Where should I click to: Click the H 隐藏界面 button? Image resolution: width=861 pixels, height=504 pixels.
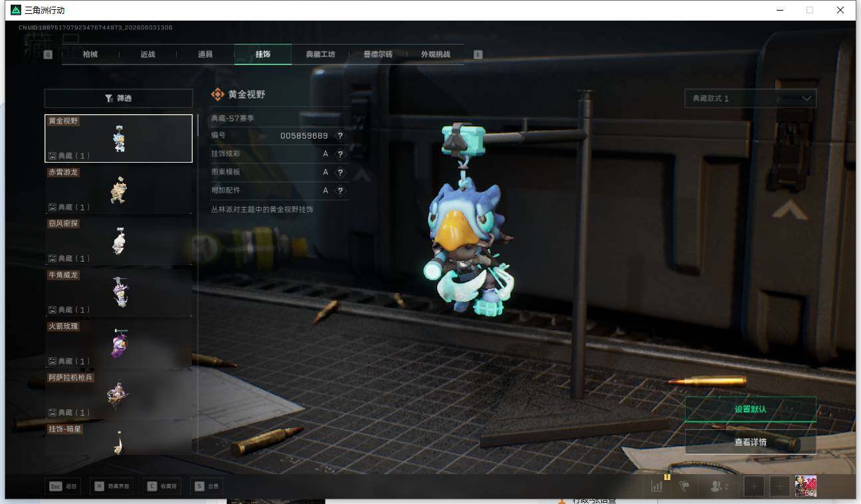click(111, 487)
